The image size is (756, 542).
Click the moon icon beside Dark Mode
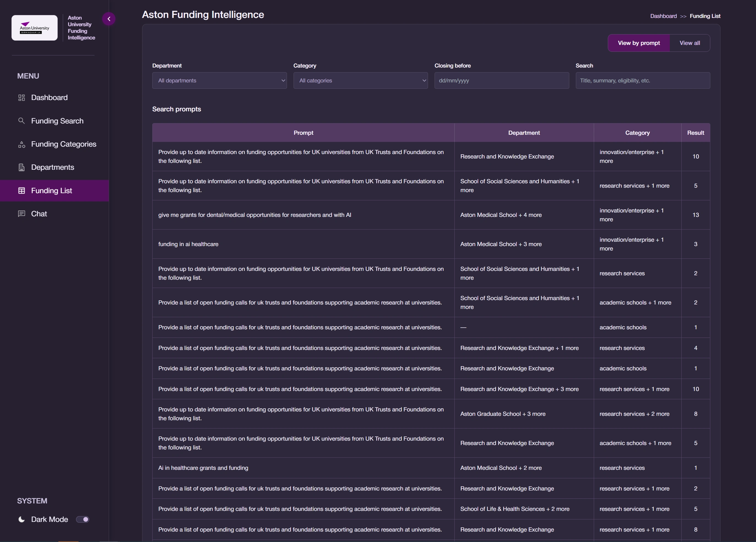[22, 519]
